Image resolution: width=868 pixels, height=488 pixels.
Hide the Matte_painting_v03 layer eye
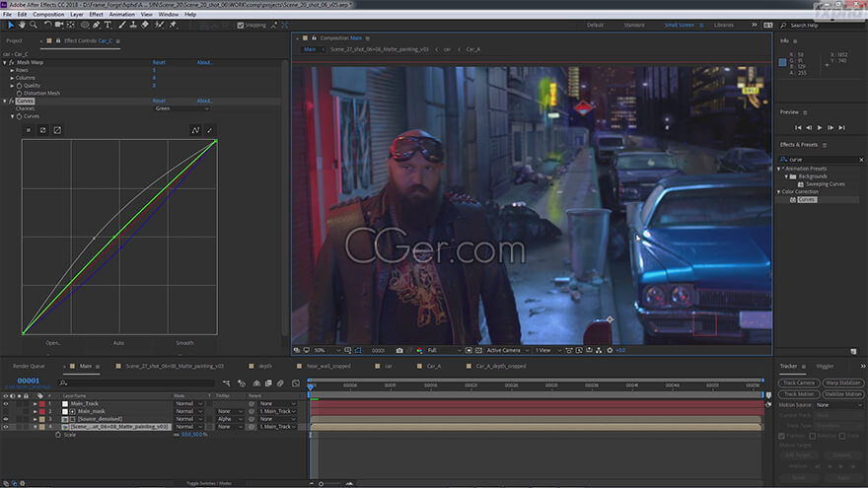[x=6, y=427]
